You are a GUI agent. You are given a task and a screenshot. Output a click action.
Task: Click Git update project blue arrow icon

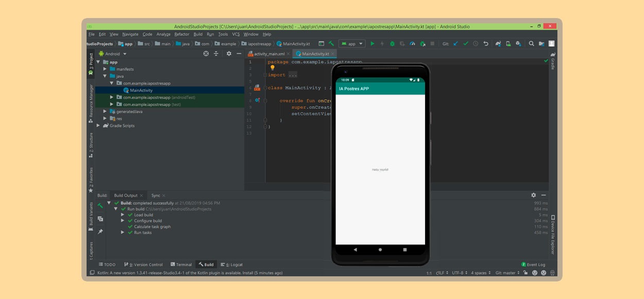pyautogui.click(x=455, y=44)
